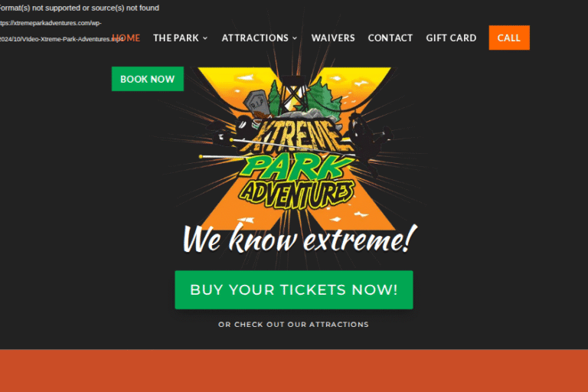Screen dimensions: 588x392
Task: Follow the OR CHECK OUT OUR ATTRACTIONS link
Action: click(294, 325)
